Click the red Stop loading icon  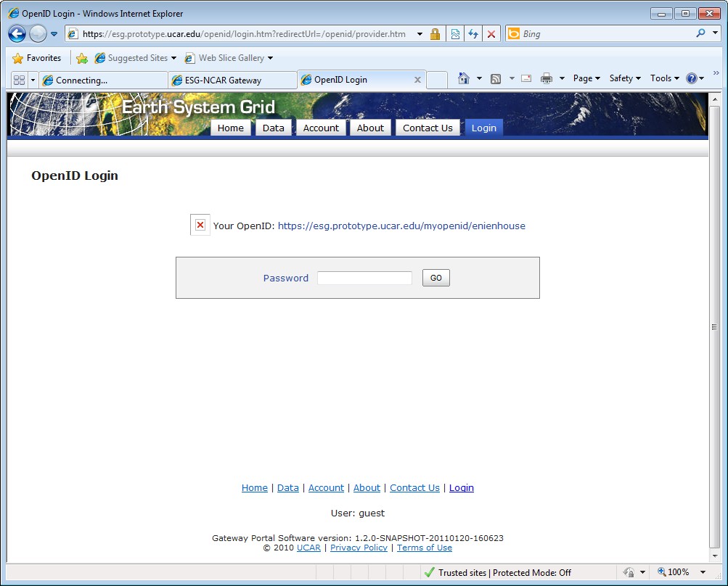(x=491, y=34)
